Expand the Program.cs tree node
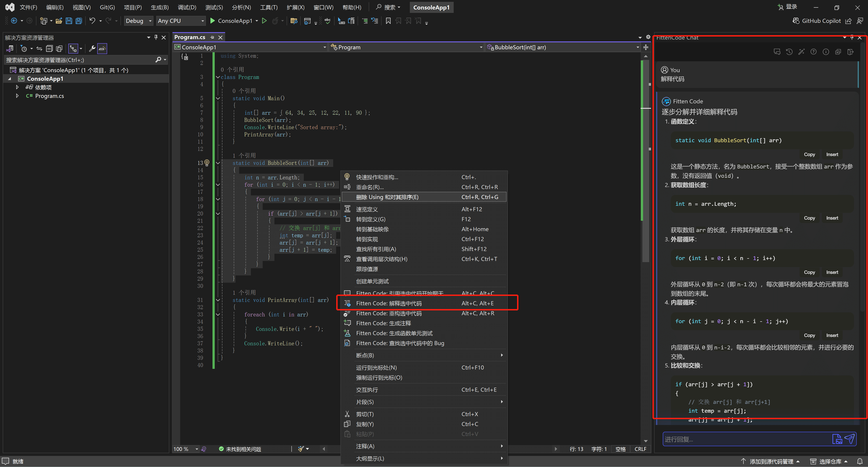868x467 pixels. [x=17, y=96]
